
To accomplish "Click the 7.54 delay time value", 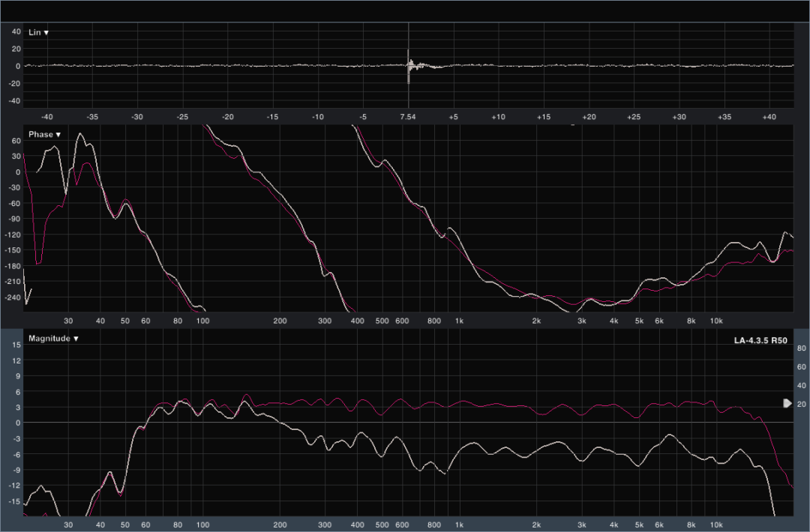I will pos(407,117).
